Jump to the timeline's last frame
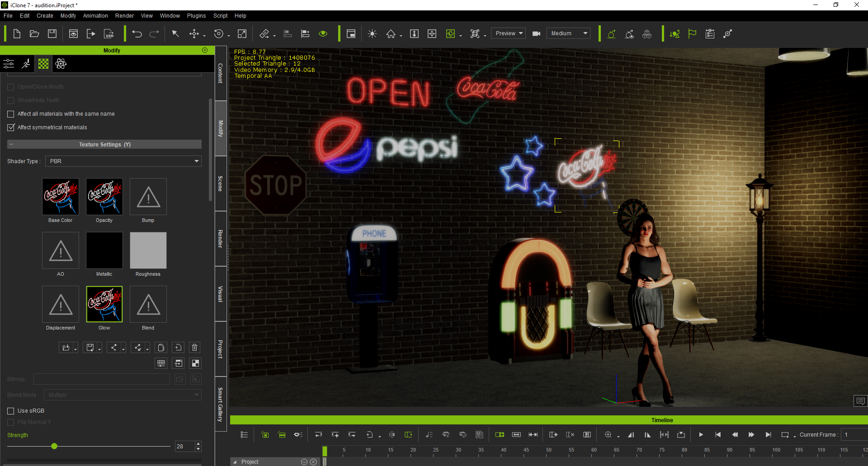The image size is (868, 466). pos(768,435)
